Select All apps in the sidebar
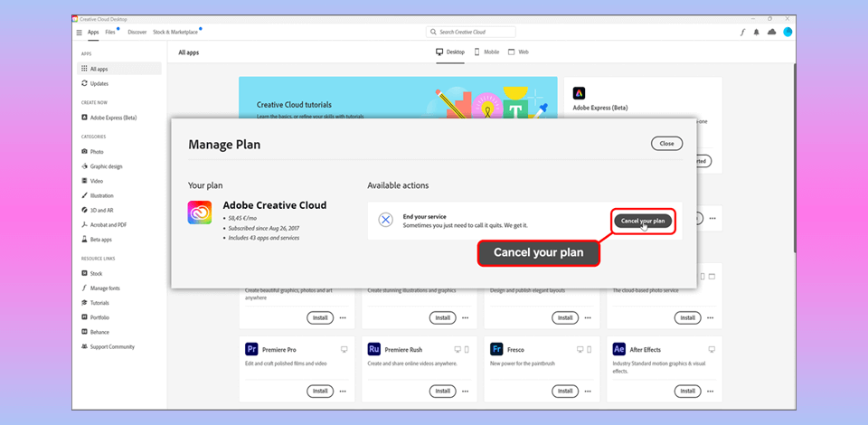 (119, 69)
